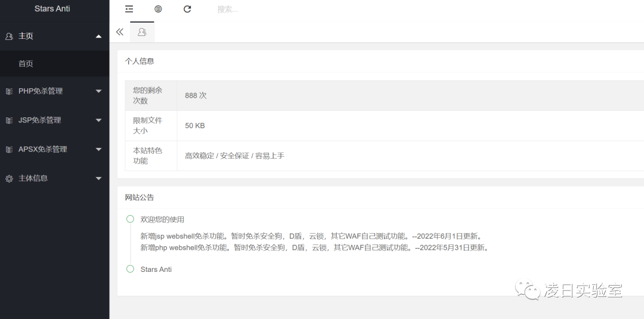The image size is (644, 319).
Task: Open the globe website icon
Action: click(158, 9)
